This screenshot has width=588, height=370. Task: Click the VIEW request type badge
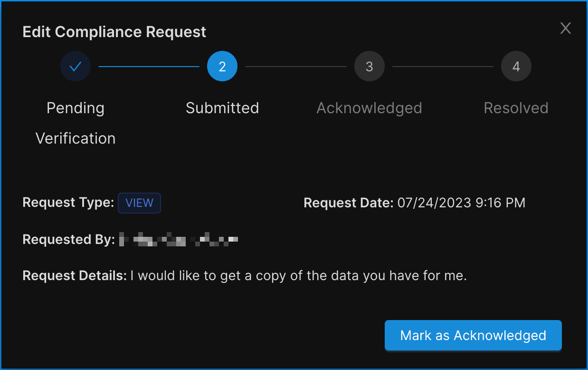point(139,203)
